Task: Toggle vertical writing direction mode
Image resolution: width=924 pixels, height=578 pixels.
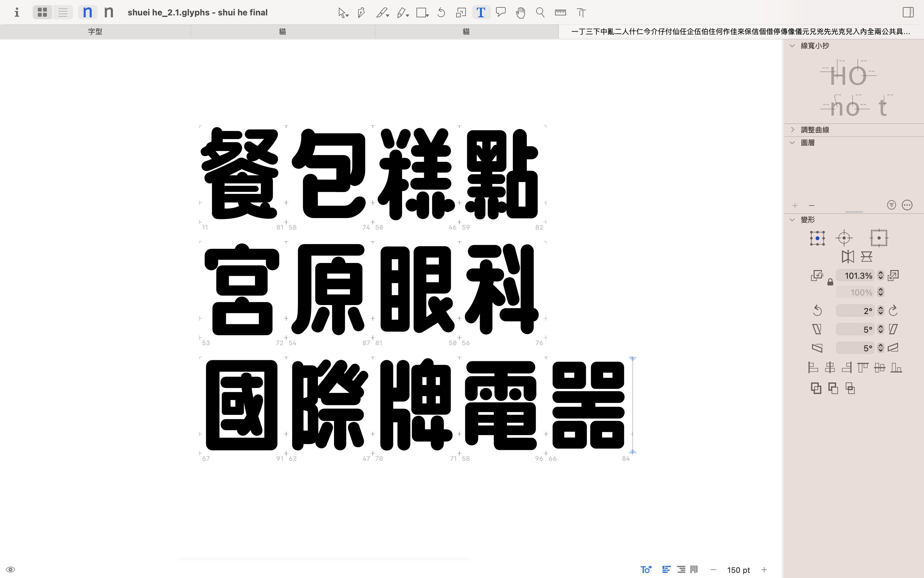Action: pos(694,570)
